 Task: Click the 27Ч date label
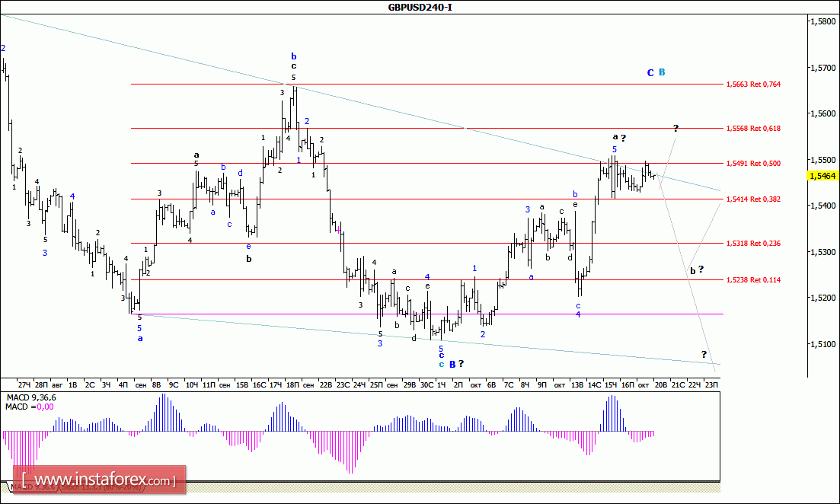click(x=24, y=384)
